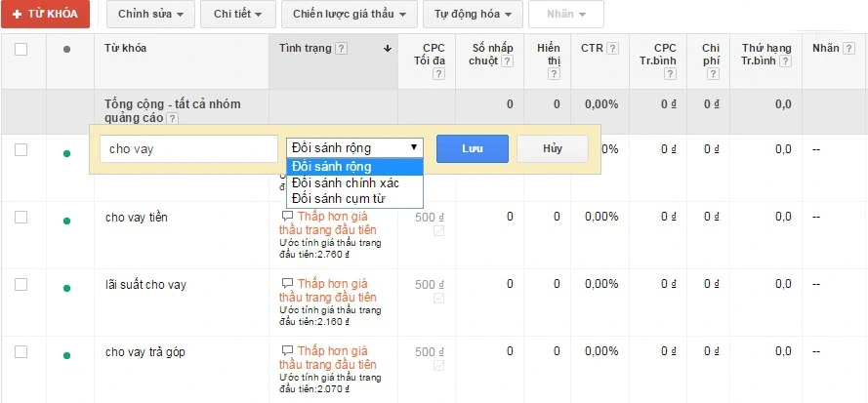
Task: Click speech bubble icon in cho vay tiền row
Action: click(287, 216)
